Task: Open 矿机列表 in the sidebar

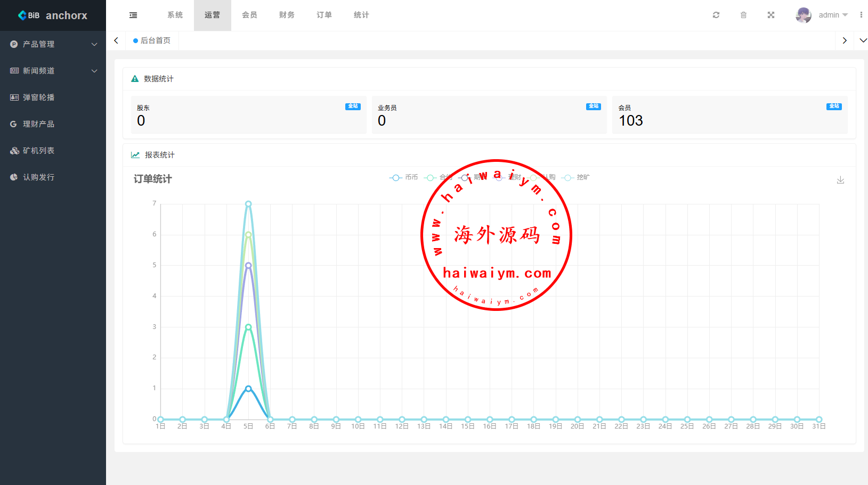Action: 38,151
